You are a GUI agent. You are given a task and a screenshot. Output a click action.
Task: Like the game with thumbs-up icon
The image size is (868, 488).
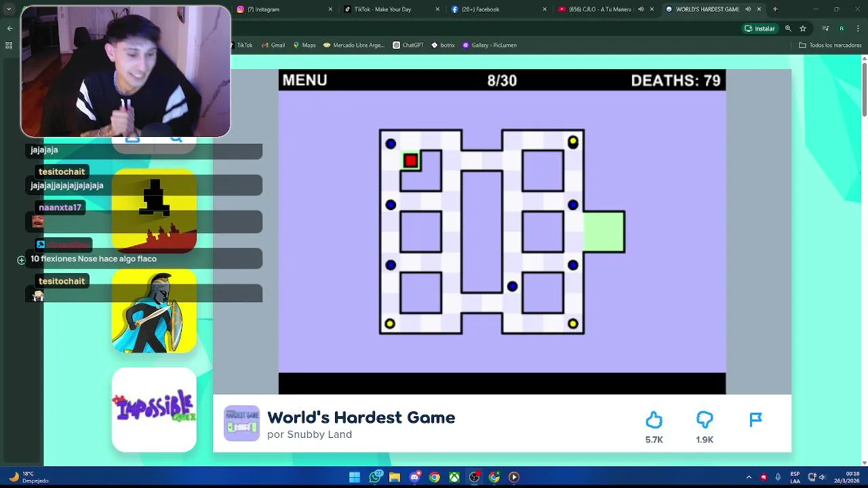click(x=654, y=420)
